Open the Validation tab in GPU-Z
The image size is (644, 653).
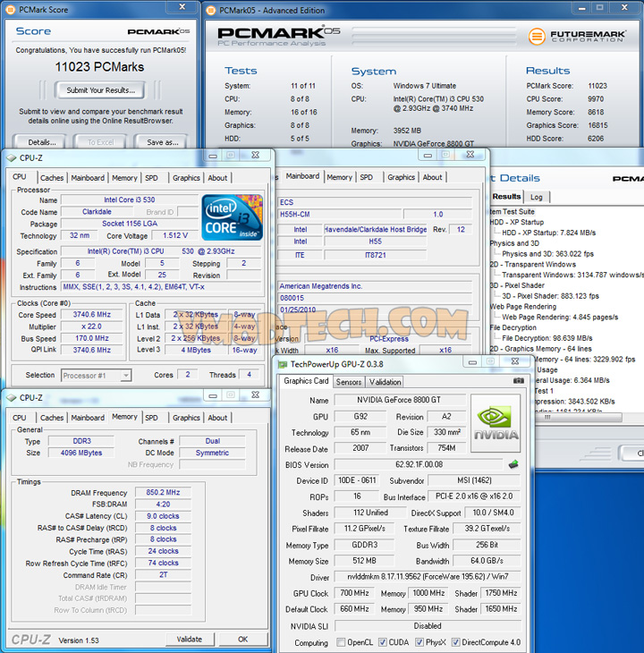tap(386, 382)
